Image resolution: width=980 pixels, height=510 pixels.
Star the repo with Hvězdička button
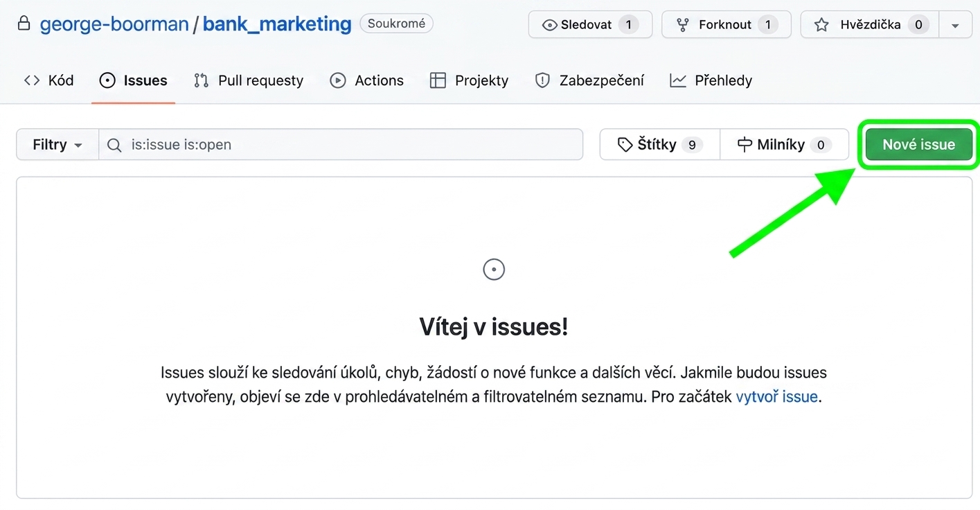870,25
